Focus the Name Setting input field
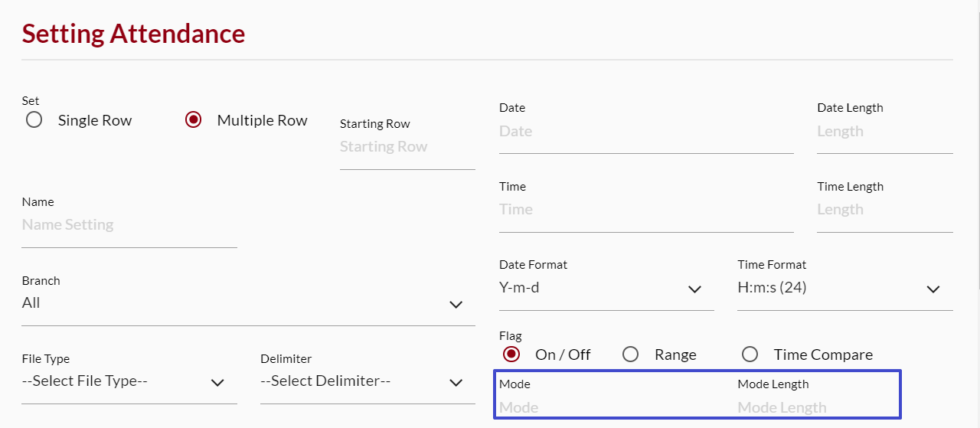980x428 pixels. click(129, 225)
